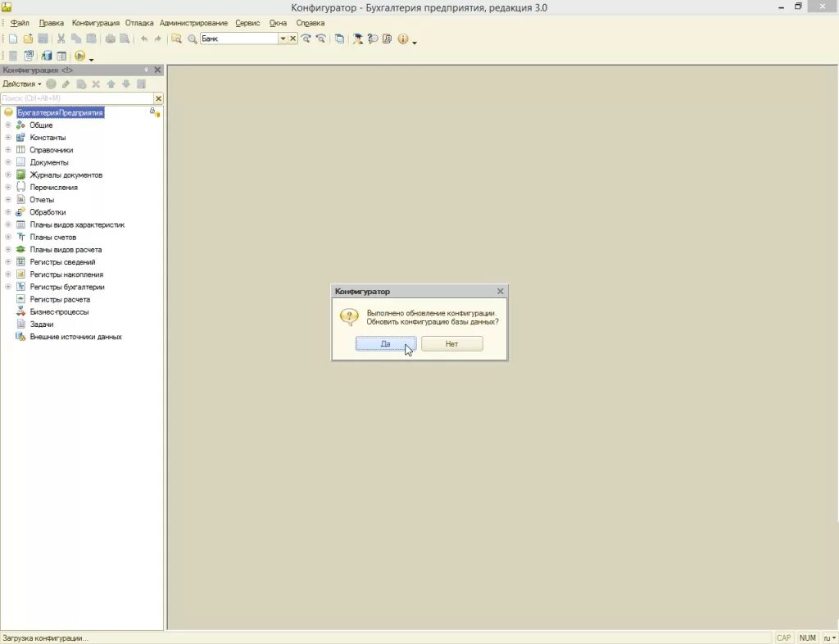Click the Open file folder icon
This screenshot has height=644, width=839.
28,39
